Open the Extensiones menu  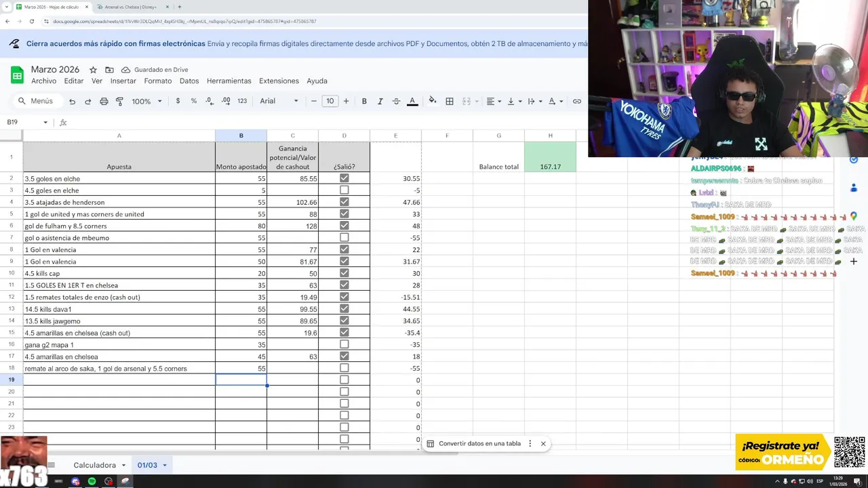click(x=279, y=81)
